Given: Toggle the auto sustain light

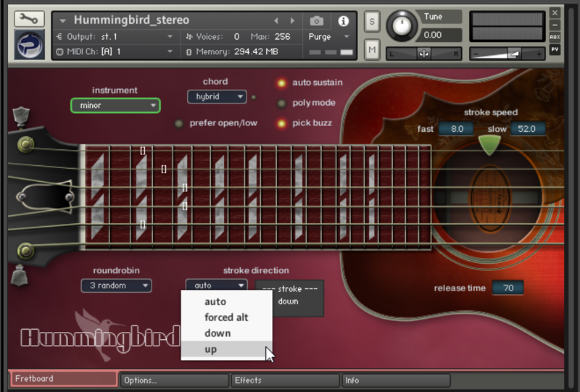Looking at the screenshot, I should click(x=281, y=83).
